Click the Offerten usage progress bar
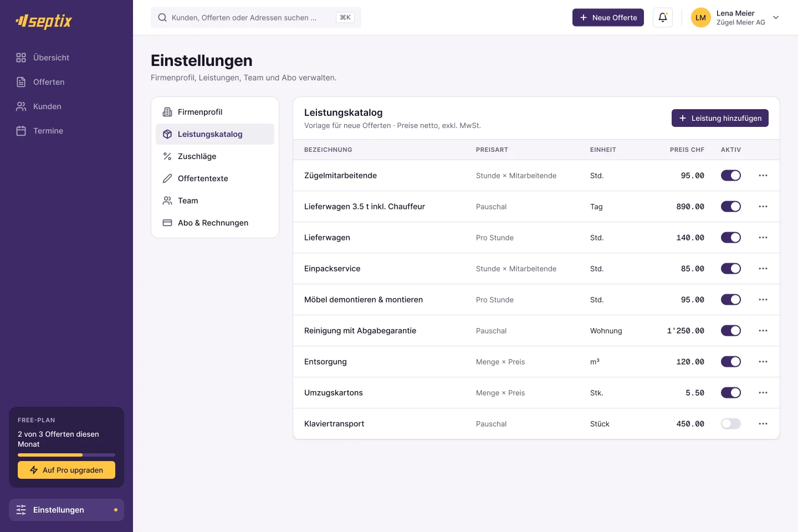The width and height of the screenshot is (798, 532). [x=66, y=455]
